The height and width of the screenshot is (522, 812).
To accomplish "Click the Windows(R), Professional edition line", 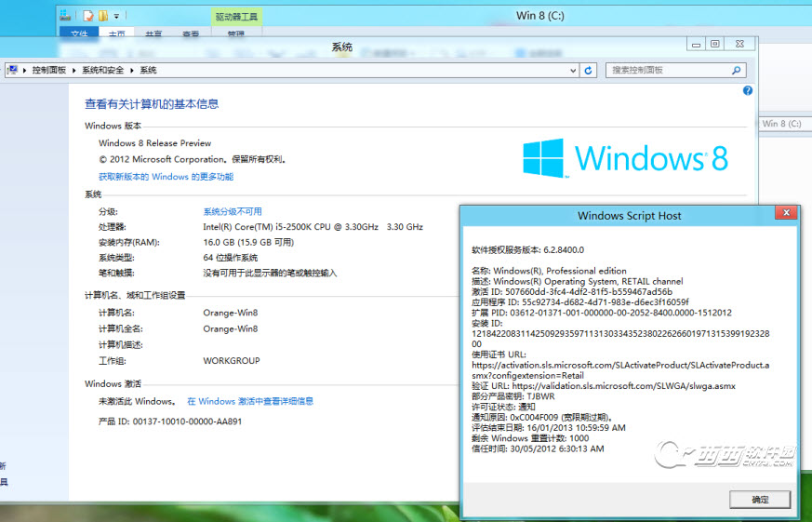I will tap(549, 271).
